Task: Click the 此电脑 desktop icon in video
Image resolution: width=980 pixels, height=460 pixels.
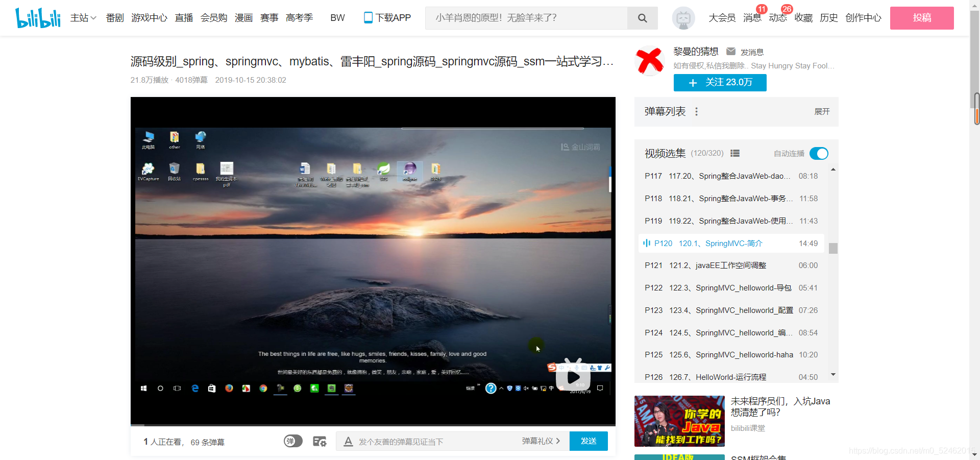Action: (149, 140)
